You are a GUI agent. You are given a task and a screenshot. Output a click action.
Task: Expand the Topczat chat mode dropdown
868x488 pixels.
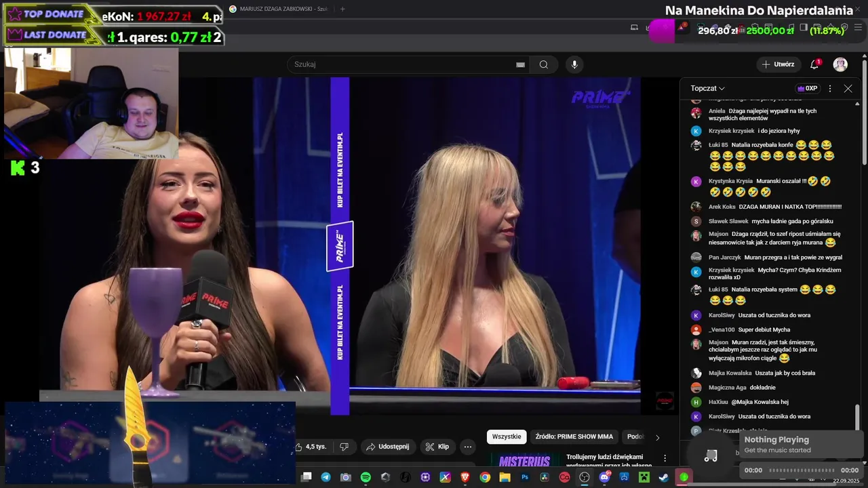tap(708, 88)
